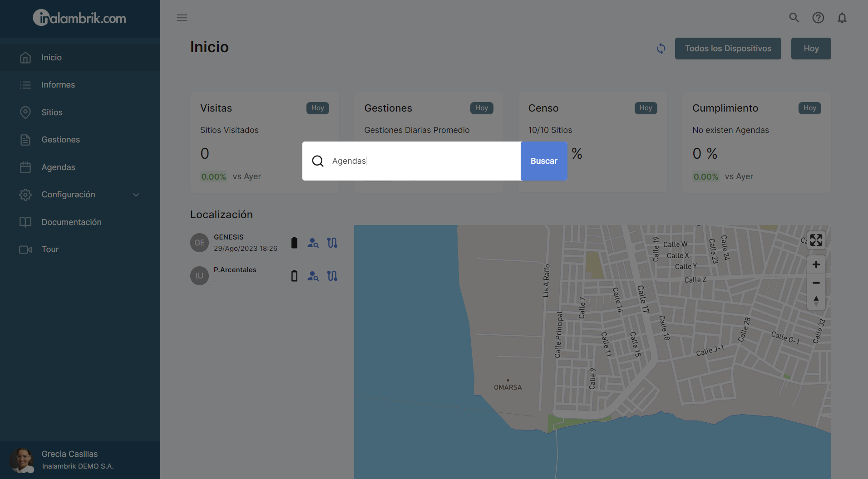The image size is (868, 479).
Task: Expand the Configuración submenu chevron
Action: tap(136, 195)
